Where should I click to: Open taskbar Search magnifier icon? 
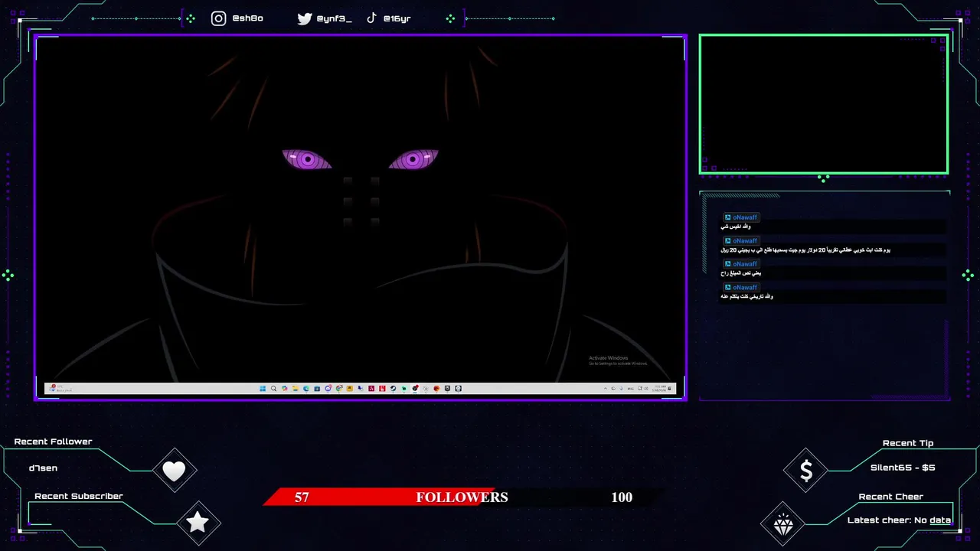tap(273, 389)
